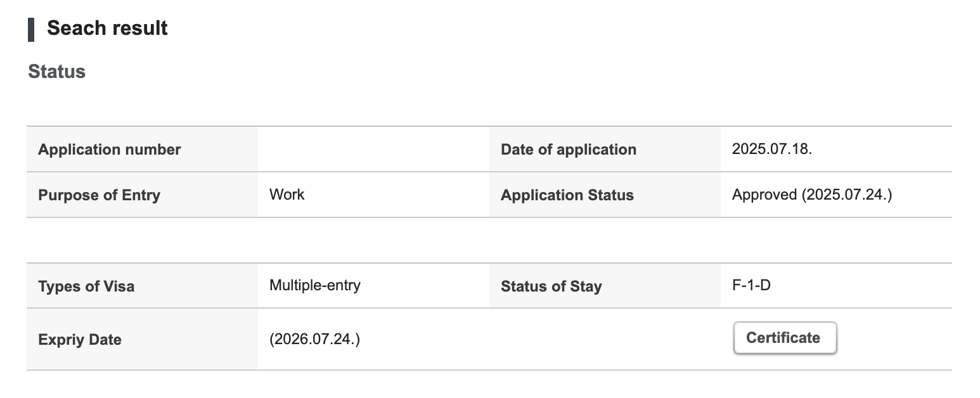Click the expiry date (2026.07.24.)
The image size is (980, 398).
pos(314,339)
